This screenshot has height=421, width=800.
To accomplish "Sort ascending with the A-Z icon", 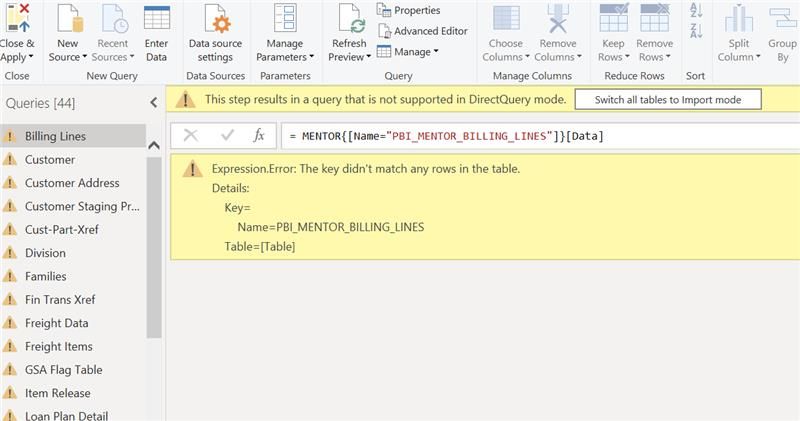I will [x=696, y=10].
